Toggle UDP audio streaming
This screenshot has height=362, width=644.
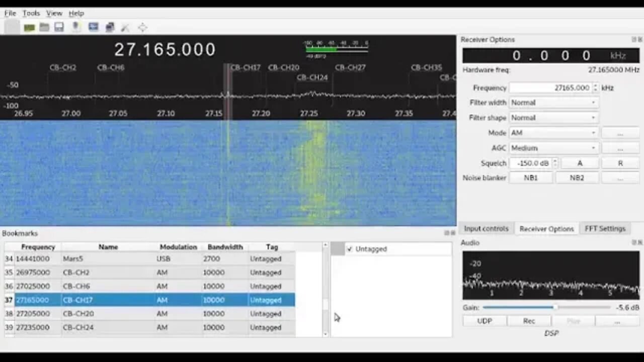tap(485, 321)
